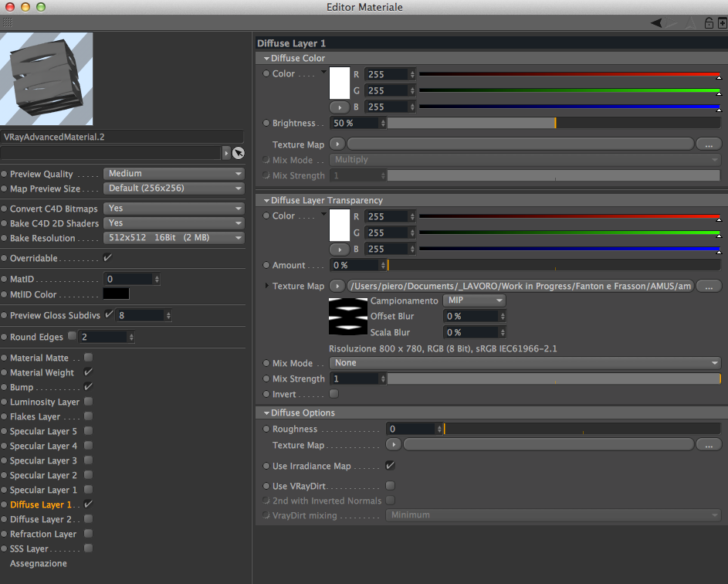Screen dimensions: 728x584
Task: Click Roughness texture map arrow button
Action: point(394,445)
